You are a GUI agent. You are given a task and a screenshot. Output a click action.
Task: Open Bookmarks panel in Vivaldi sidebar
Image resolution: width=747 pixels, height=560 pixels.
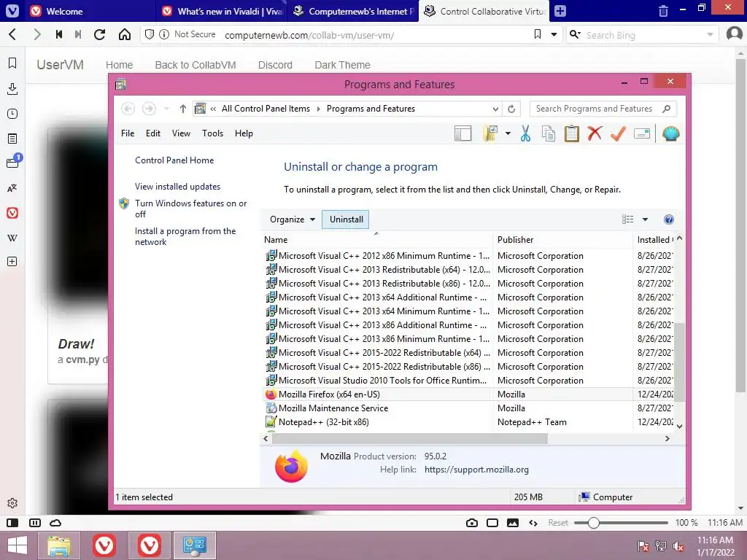[x=12, y=63]
